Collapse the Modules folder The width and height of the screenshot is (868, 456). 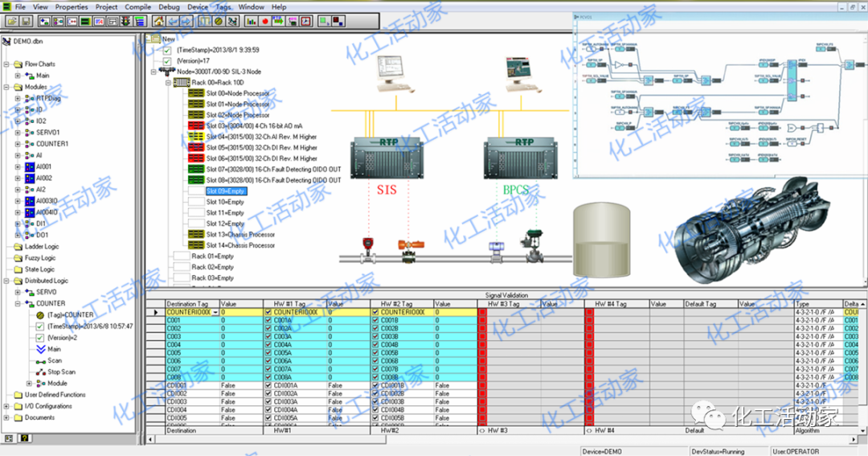[6, 87]
